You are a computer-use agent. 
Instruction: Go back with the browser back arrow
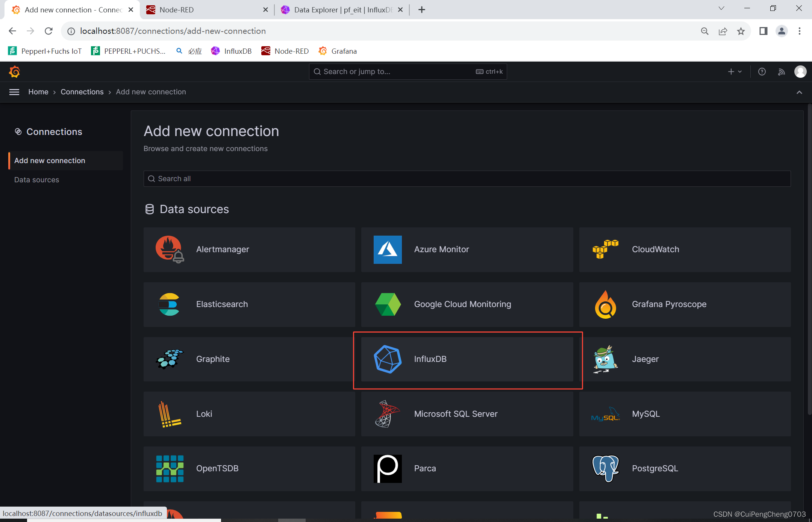pos(12,31)
